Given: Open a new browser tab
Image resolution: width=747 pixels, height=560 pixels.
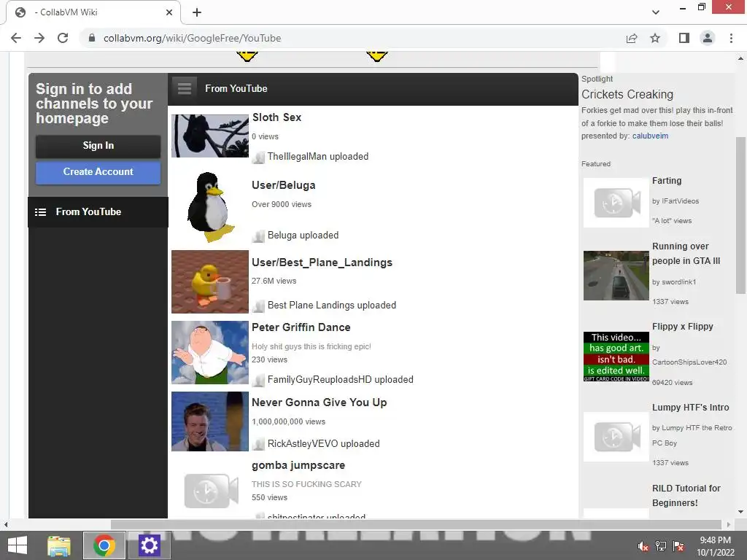Looking at the screenshot, I should coord(197,12).
